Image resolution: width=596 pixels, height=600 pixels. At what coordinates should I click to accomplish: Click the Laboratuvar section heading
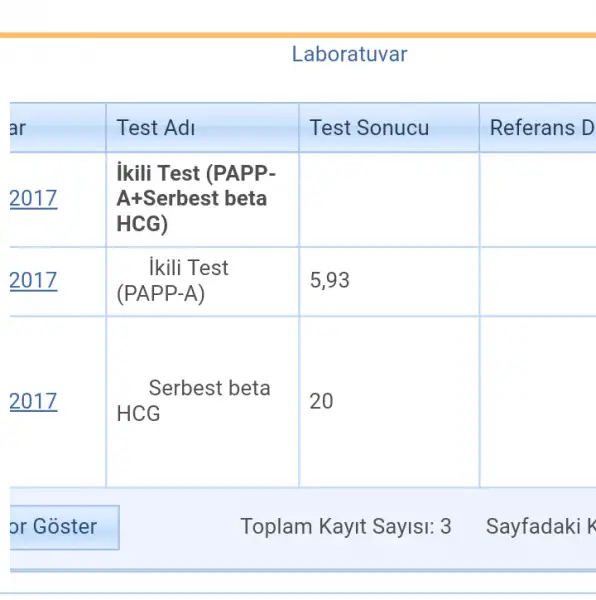click(349, 54)
